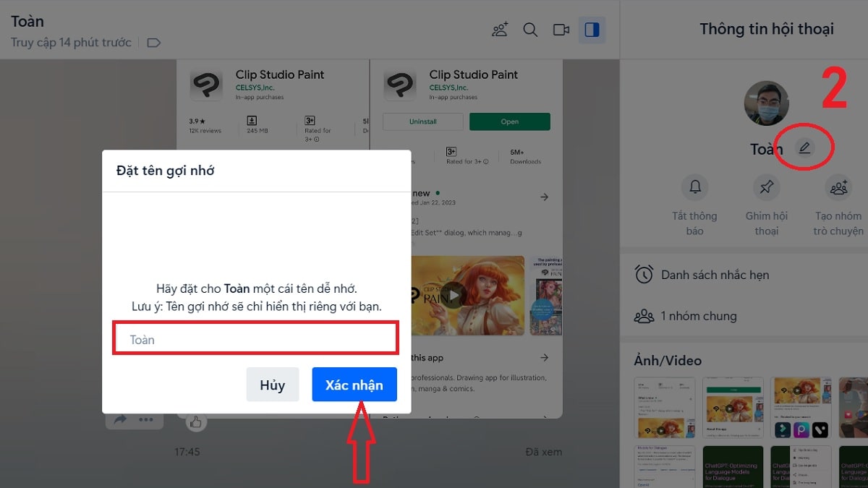Image resolution: width=868 pixels, height=488 pixels.
Task: Start a video call with camera icon
Action: coord(561,30)
